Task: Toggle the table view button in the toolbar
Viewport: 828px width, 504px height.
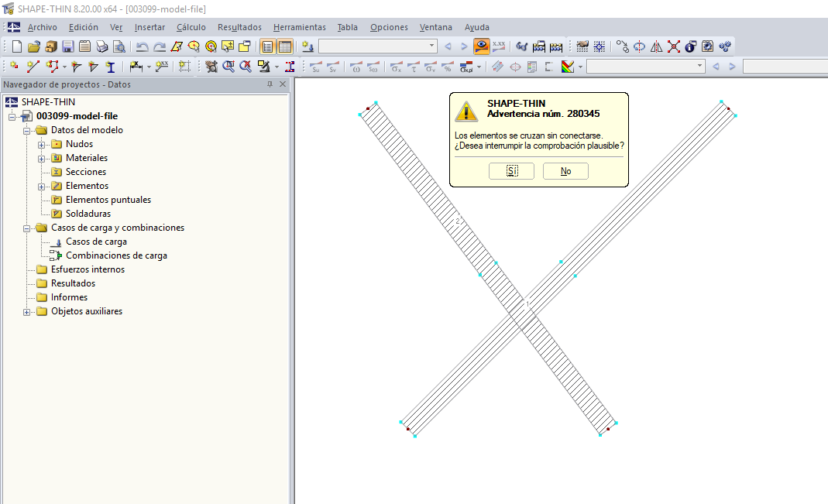Action: coord(284,46)
